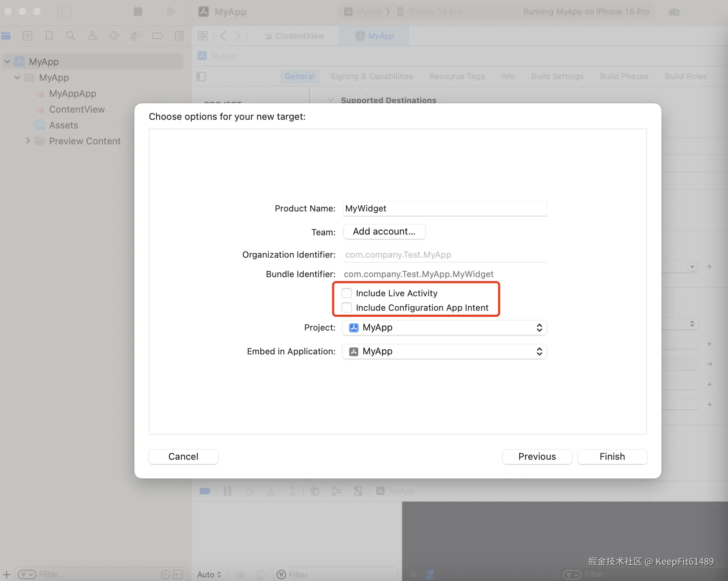The image size is (728, 581).
Task: Open the Breakpoint navigator icon
Action: [157, 36]
